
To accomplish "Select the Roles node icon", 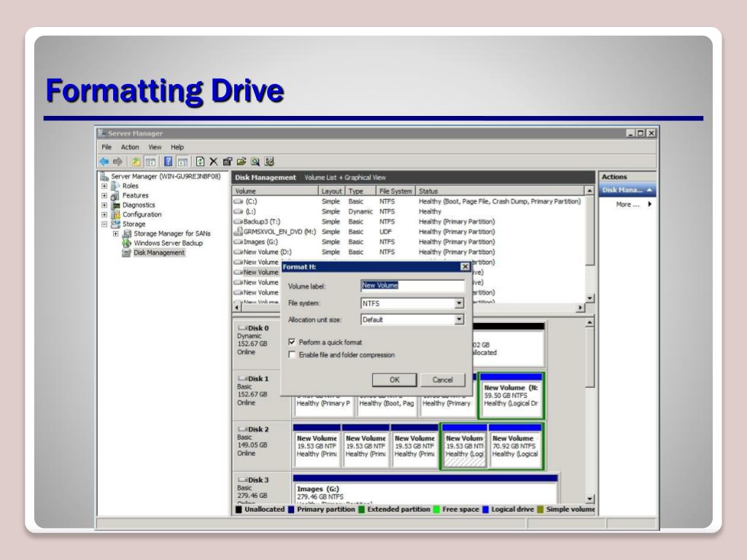I will [115, 186].
